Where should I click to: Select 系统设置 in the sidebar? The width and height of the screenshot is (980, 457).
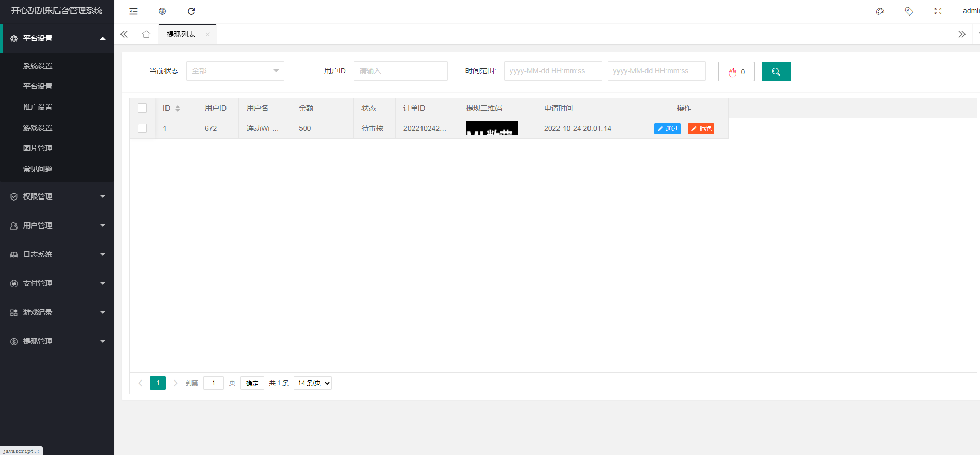tap(38, 66)
